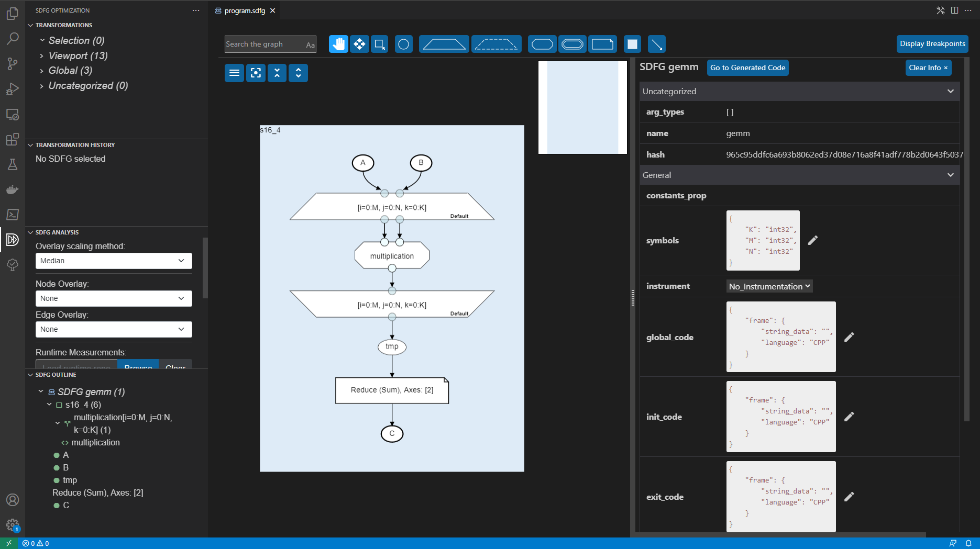Toggle case-sensitive search Aa
The image size is (980, 549).
coord(310,44)
